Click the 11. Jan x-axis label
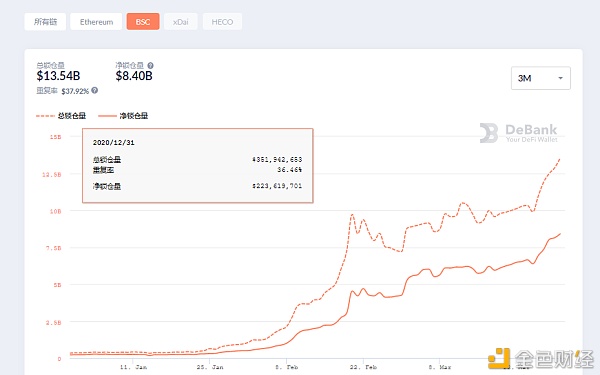This screenshot has width=600, height=375. [x=133, y=367]
